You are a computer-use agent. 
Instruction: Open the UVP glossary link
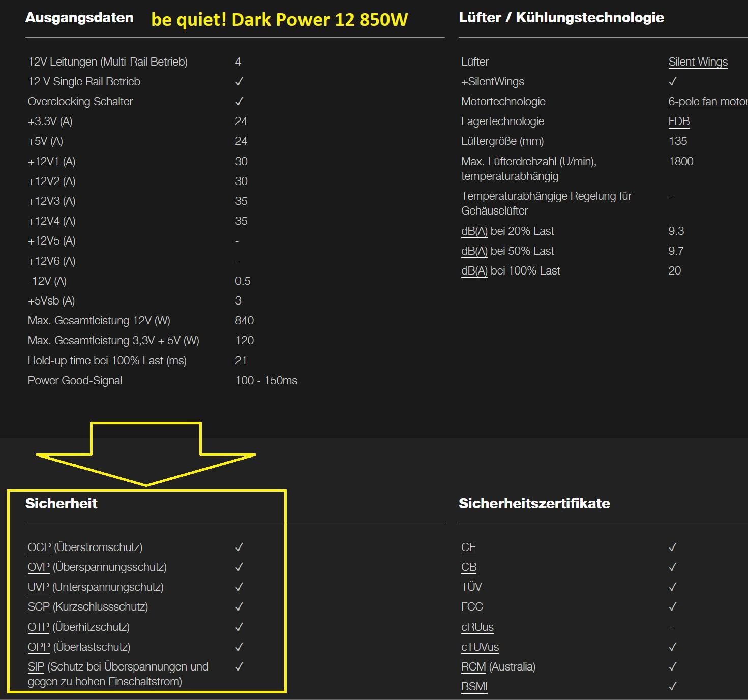39,587
